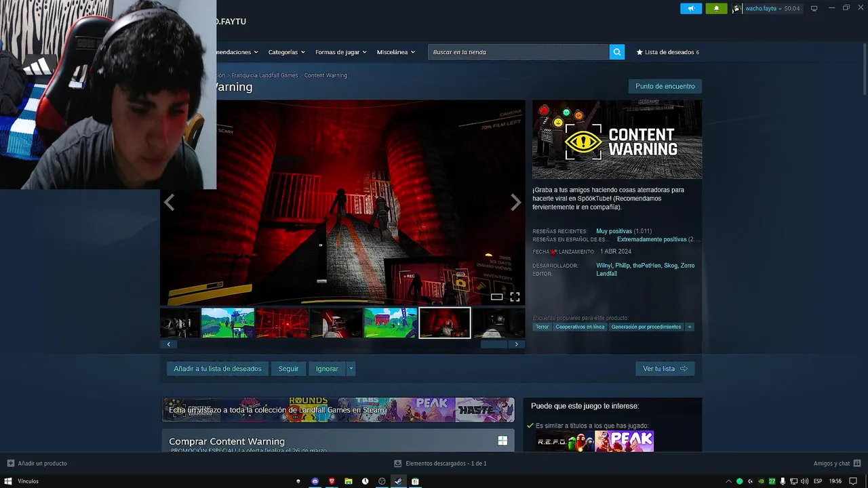Click the 19:56 taskbar clock
868x488 pixels.
(835, 481)
